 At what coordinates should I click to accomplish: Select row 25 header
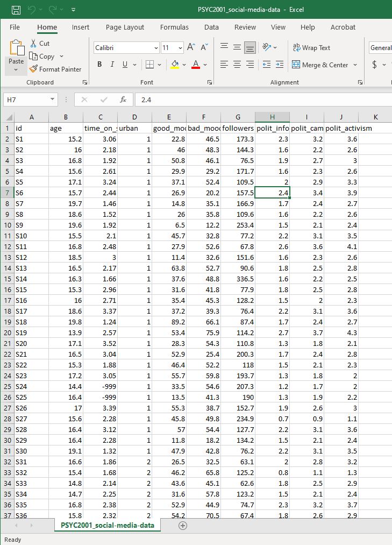pyautogui.click(x=8, y=386)
